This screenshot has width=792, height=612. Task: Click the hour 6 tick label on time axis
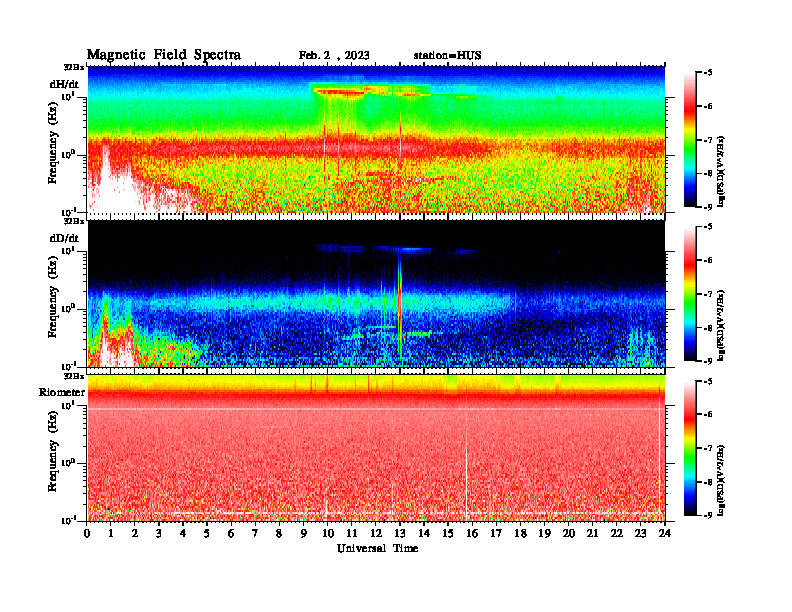pyautogui.click(x=231, y=534)
